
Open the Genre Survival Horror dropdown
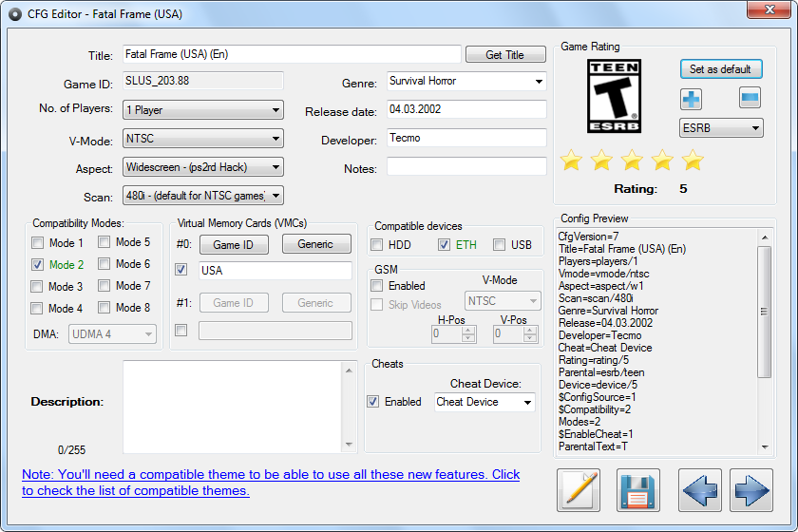466,81
